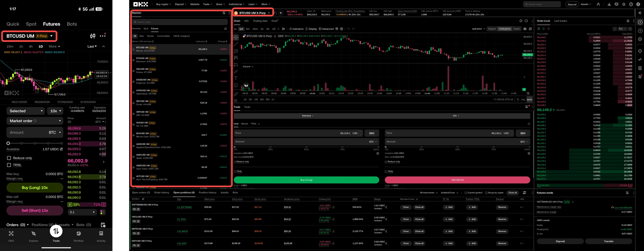
Task: Check TP/SL box above Sell (Short) button
Action: [x=386, y=172]
